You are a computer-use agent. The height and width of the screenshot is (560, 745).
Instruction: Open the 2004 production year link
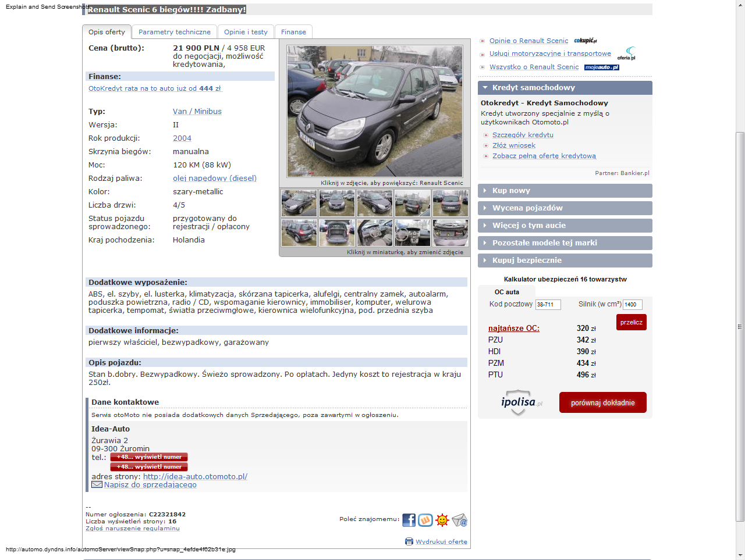[x=182, y=138]
